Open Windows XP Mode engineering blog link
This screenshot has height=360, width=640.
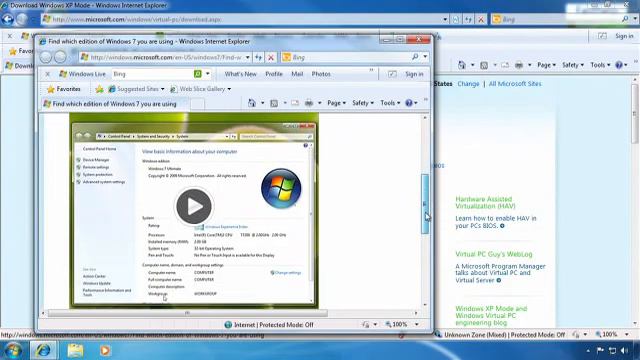[x=491, y=316]
